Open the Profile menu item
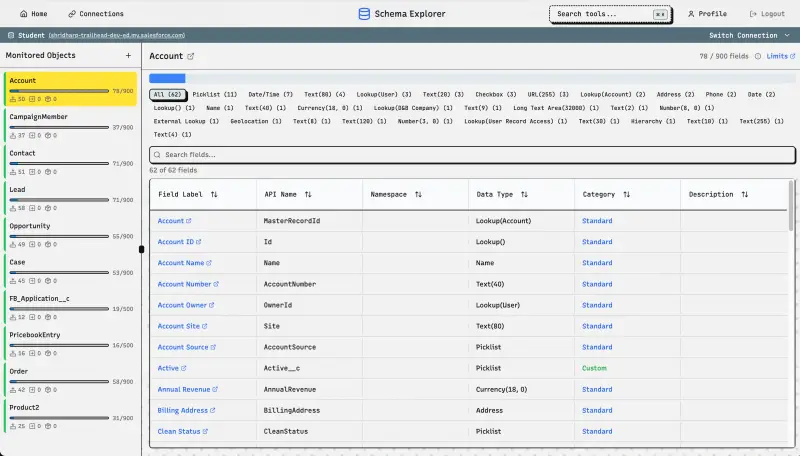This screenshot has width=800, height=456. [707, 14]
